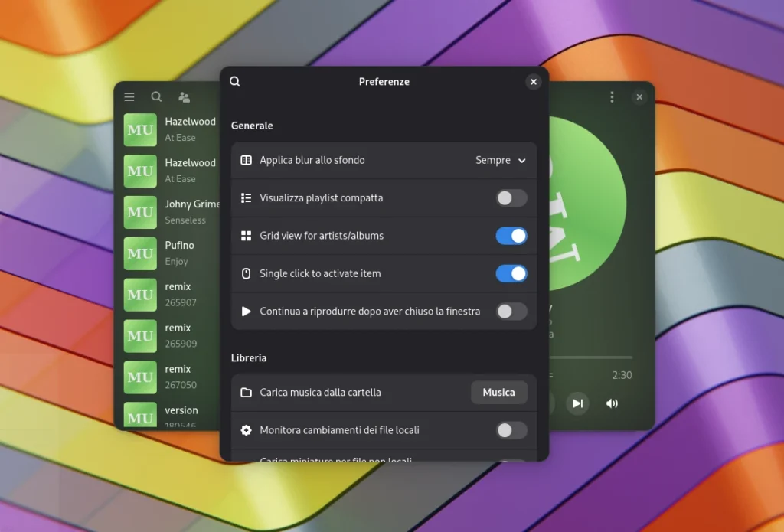Click the volume speaker icon

click(x=612, y=403)
